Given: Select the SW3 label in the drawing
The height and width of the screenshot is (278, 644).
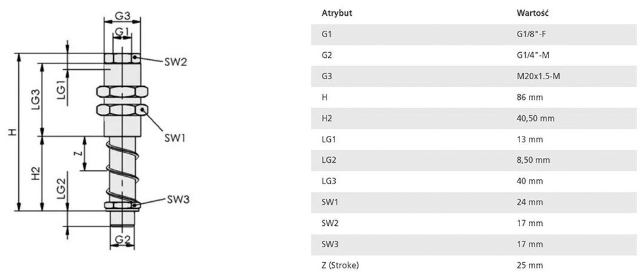Looking at the screenshot, I should 179,199.
